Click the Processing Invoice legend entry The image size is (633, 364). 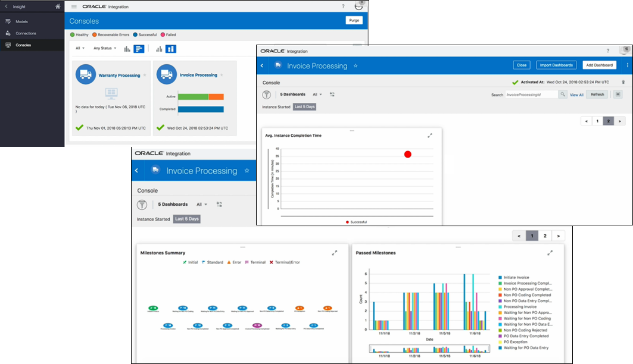tap(517, 307)
